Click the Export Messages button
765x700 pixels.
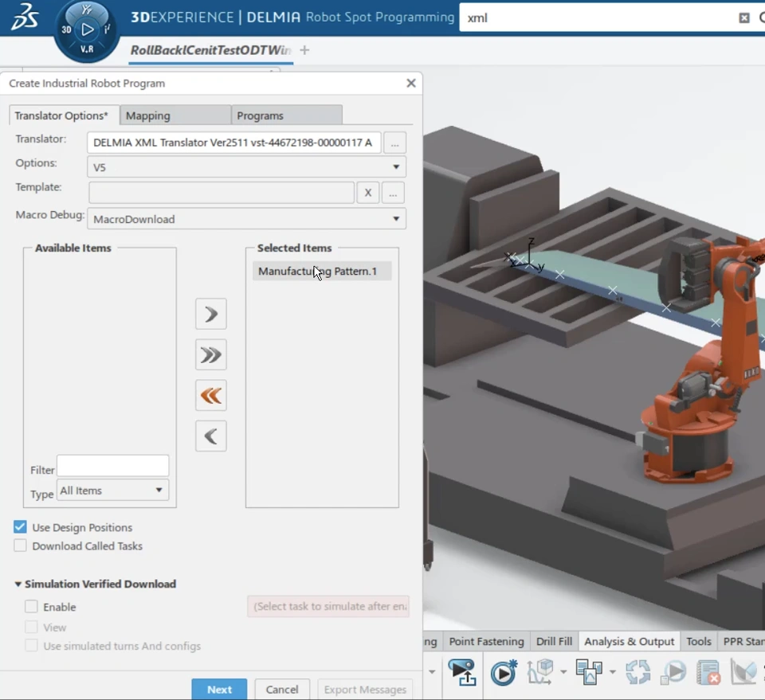point(365,690)
